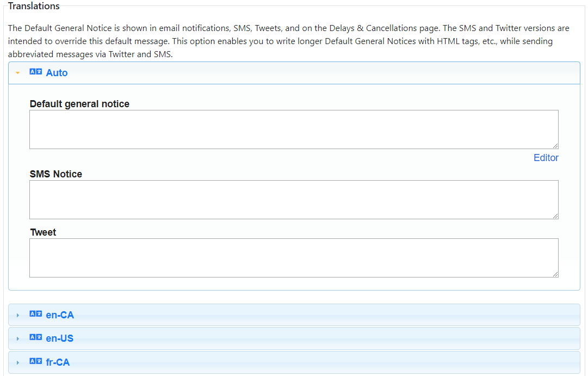Open the en-US translation header label
The image size is (588, 376).
pos(59,338)
